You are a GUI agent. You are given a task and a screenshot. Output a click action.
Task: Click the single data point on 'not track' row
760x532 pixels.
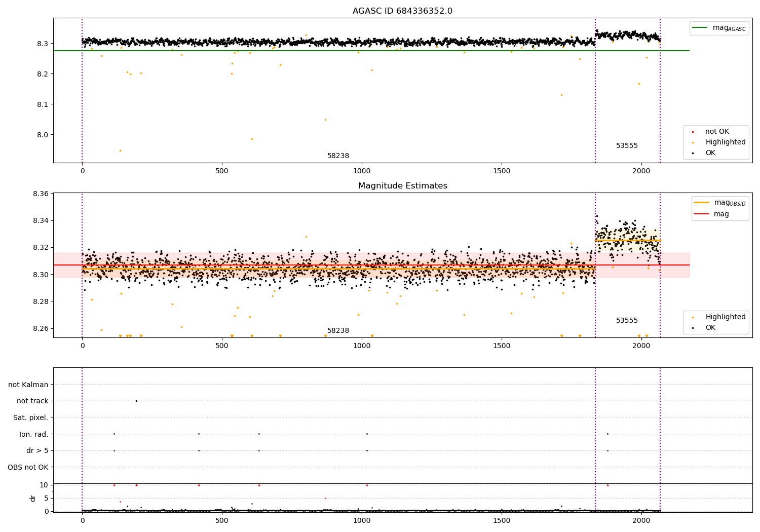point(136,401)
